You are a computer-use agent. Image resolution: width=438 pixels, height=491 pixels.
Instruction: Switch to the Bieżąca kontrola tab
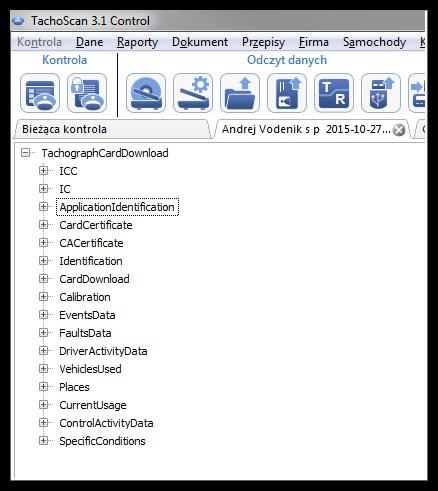click(112, 129)
